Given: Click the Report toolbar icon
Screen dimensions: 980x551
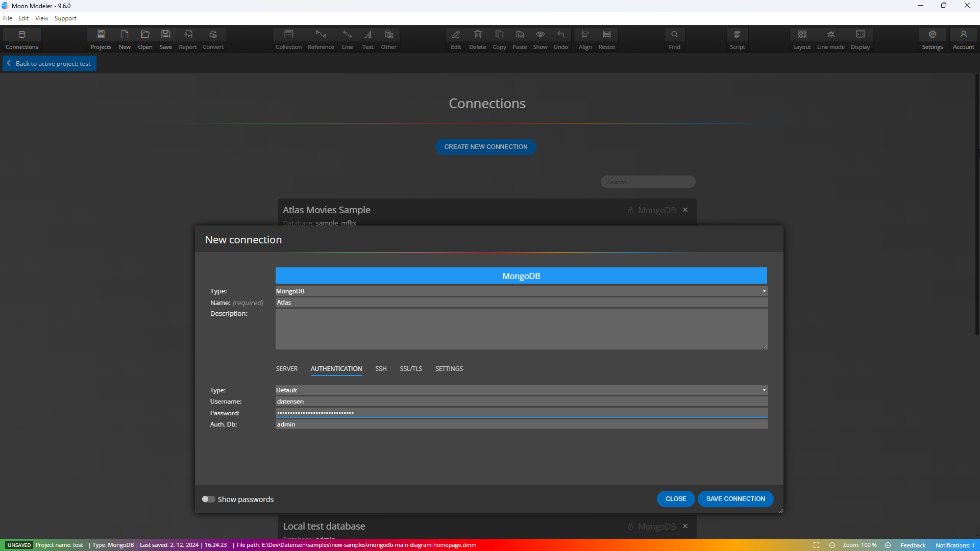Looking at the screenshot, I should pos(188,39).
